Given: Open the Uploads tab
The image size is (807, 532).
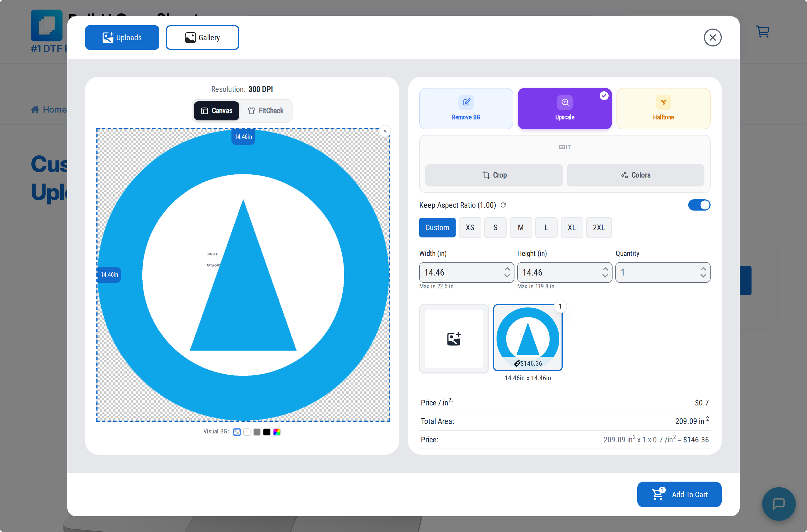Looking at the screenshot, I should pyautogui.click(x=122, y=37).
